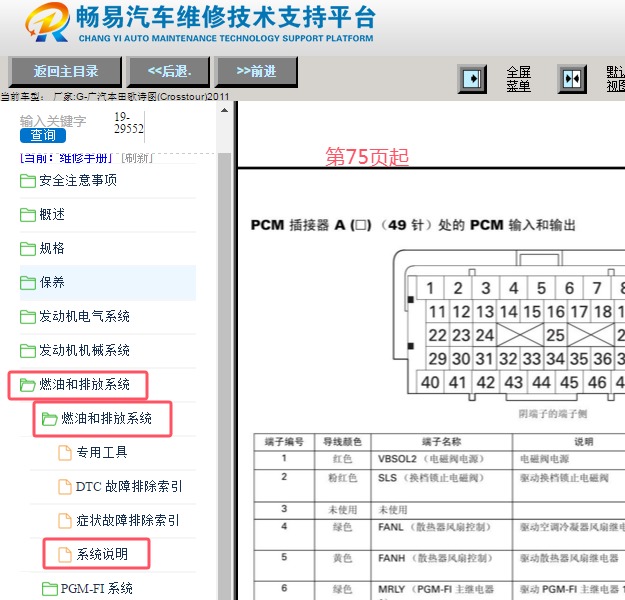
Task: Click the page icon next to 症状故障排除索引
Action: (x=65, y=521)
